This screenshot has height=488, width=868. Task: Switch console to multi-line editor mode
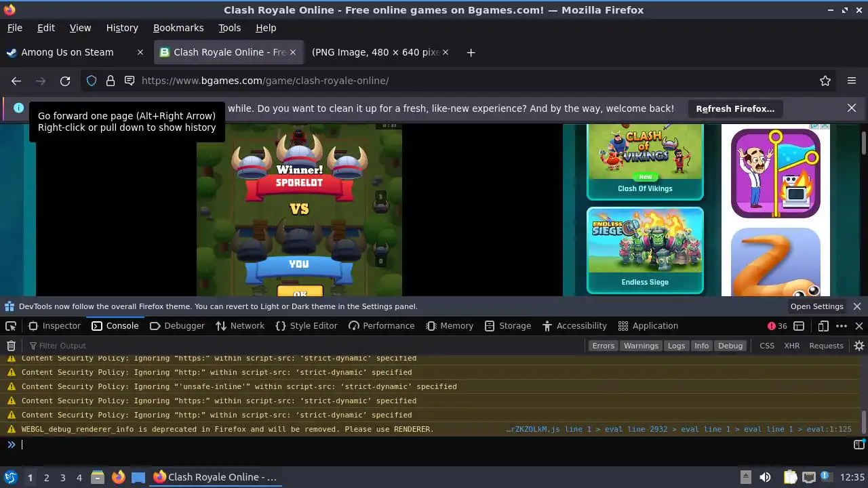tap(859, 445)
